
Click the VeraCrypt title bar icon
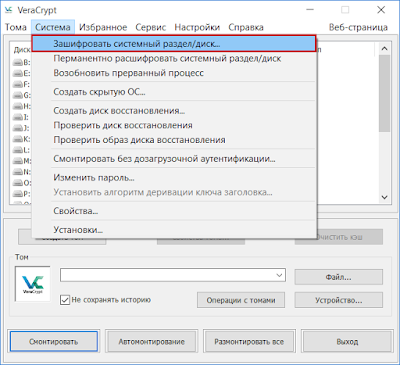coord(9,10)
